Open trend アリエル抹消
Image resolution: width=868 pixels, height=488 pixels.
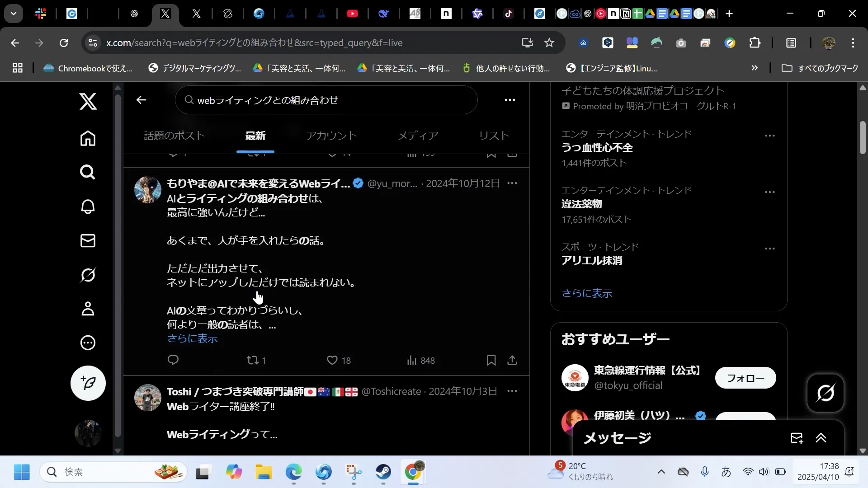point(592,261)
